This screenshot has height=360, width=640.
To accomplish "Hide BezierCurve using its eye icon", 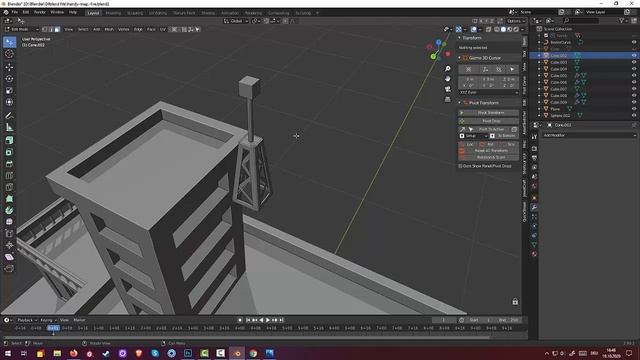I will click(634, 42).
